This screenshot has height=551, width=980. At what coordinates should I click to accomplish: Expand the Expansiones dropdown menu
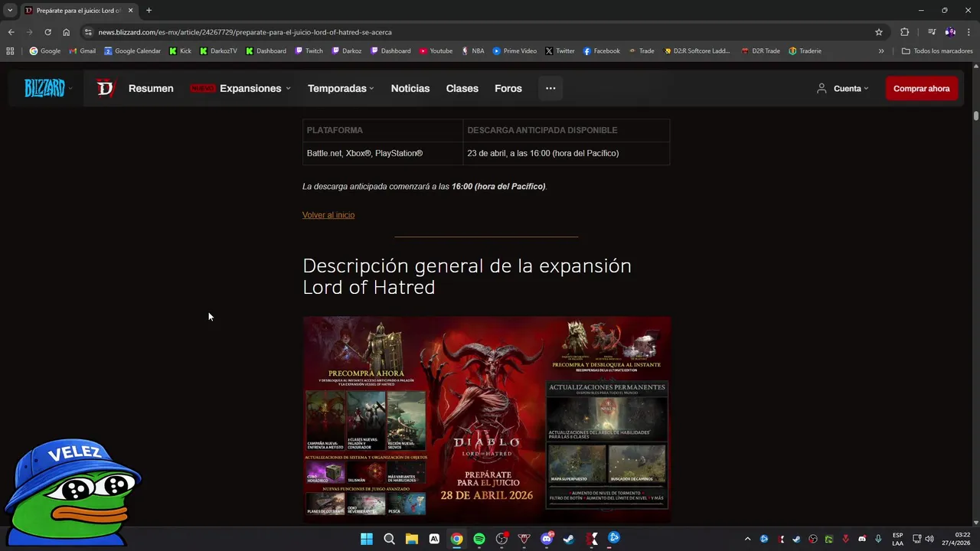point(288,89)
